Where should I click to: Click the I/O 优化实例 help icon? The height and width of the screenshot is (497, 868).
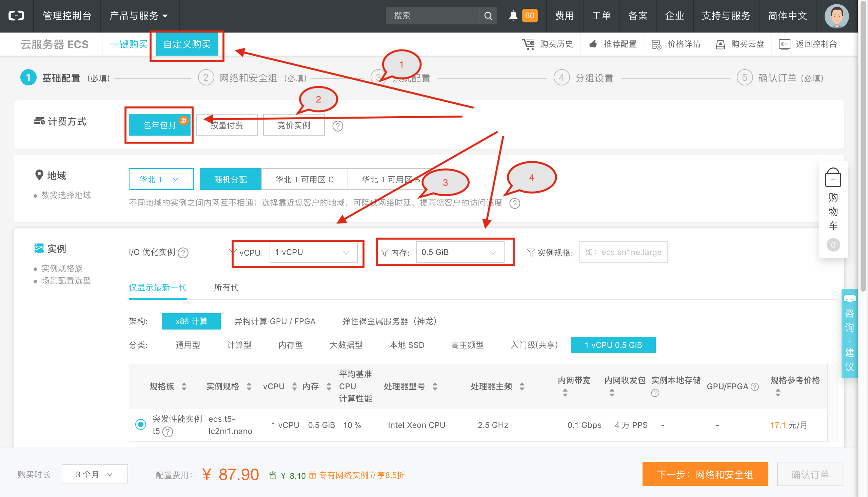tap(183, 253)
